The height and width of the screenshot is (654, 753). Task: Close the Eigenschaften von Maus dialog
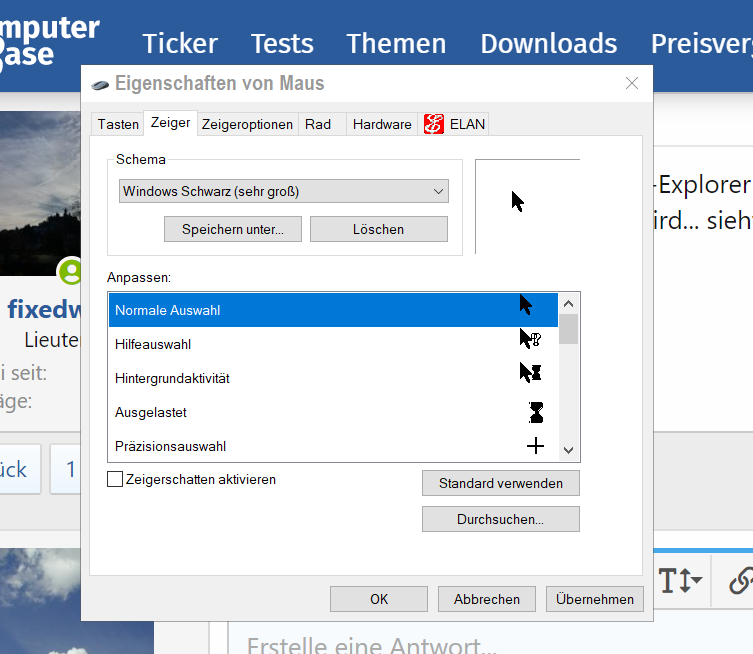click(x=632, y=83)
